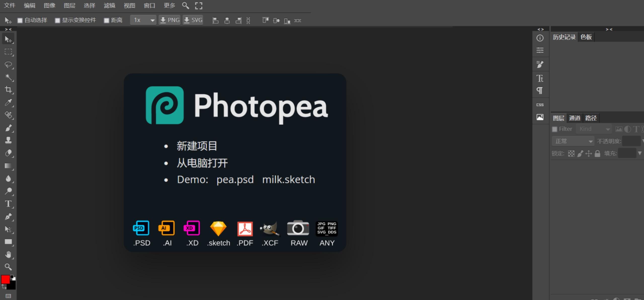Viewport: 644px width, 300px height.
Task: Open the Character panel icon
Action: pyautogui.click(x=540, y=78)
